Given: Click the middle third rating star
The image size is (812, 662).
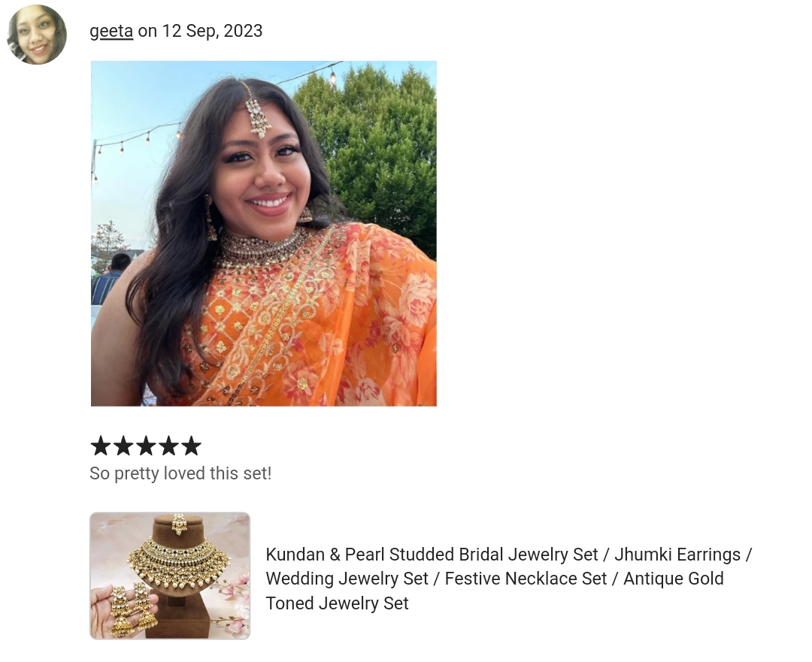Looking at the screenshot, I should point(146,446).
